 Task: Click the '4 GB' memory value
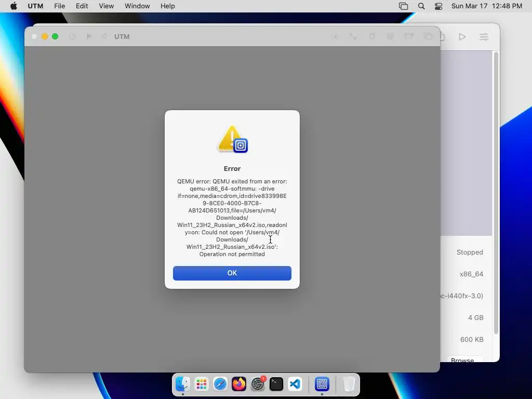pyautogui.click(x=476, y=317)
